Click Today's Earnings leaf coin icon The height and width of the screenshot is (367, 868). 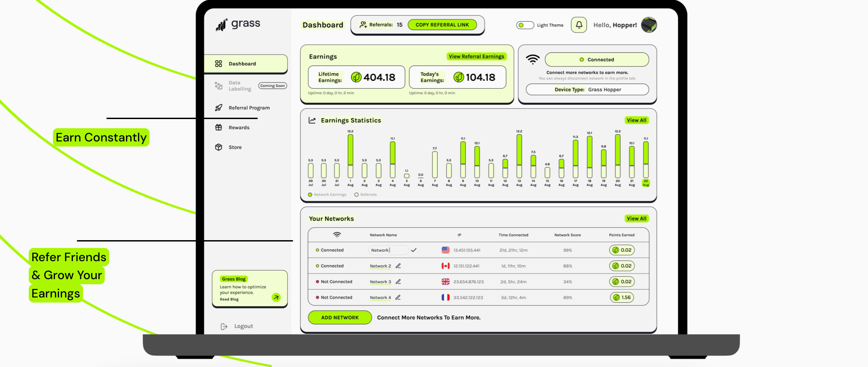tap(458, 77)
